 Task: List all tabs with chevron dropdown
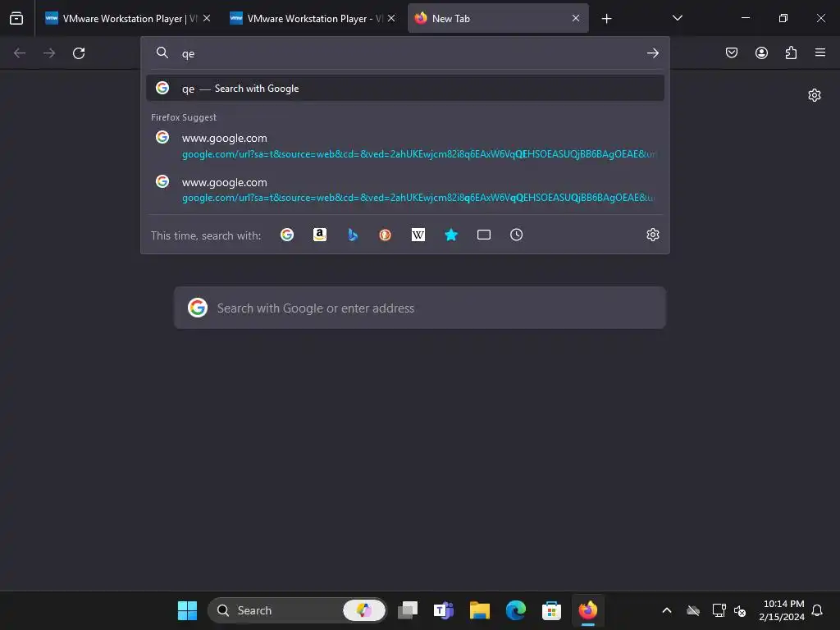677,18
